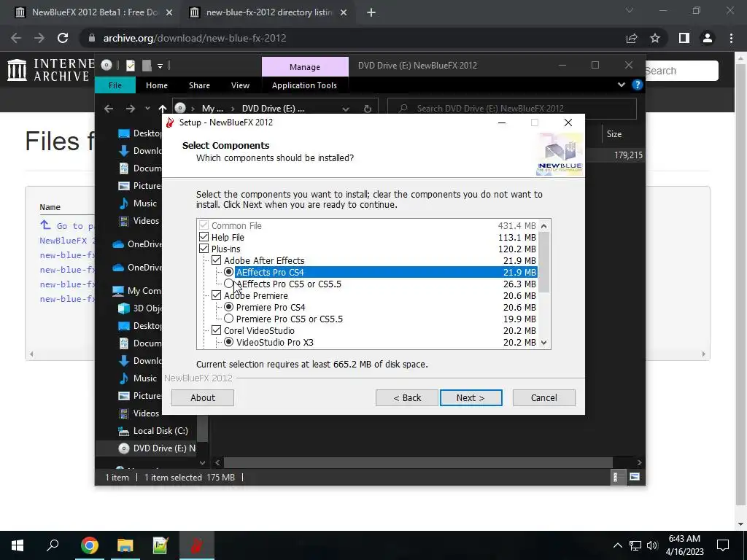Uncheck the Help File component
747x560 pixels.
coord(204,237)
